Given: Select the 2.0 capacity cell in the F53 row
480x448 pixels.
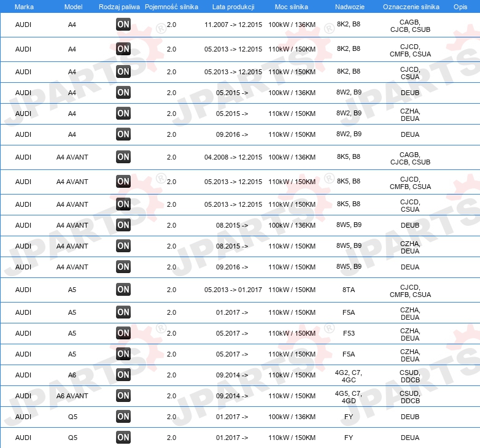Looking at the screenshot, I should [171, 333].
